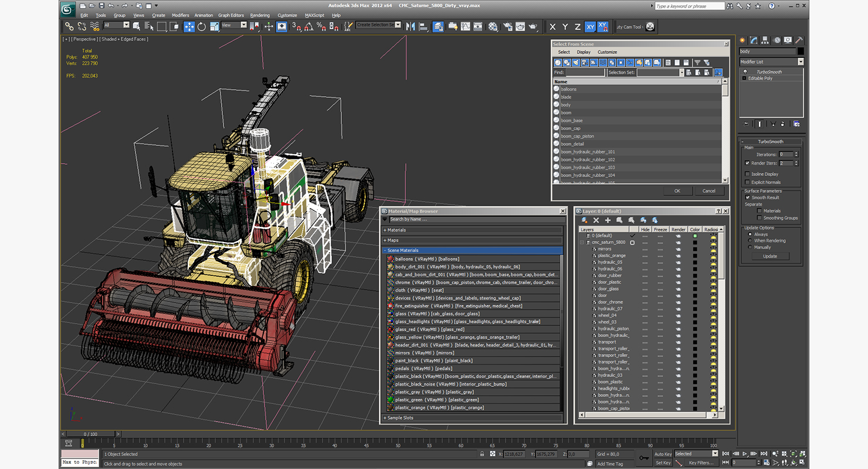Image resolution: width=868 pixels, height=469 pixels.
Task: Click the Update button in TurboSmooth
Action: 769,256
